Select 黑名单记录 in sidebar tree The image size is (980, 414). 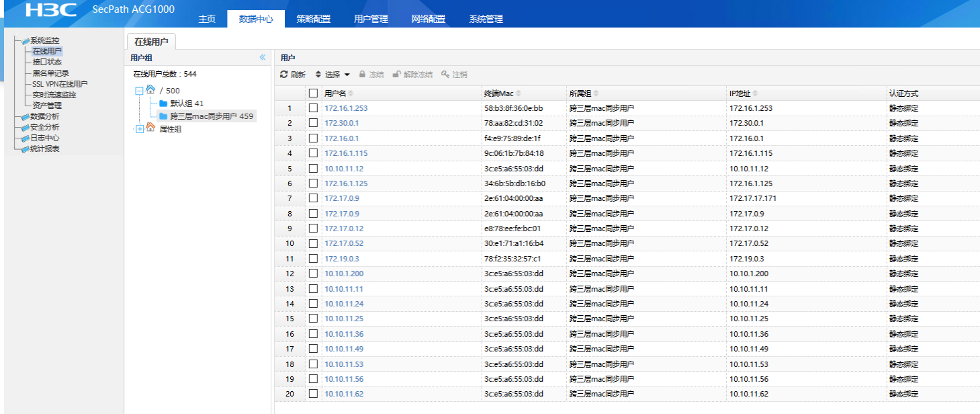(x=51, y=73)
